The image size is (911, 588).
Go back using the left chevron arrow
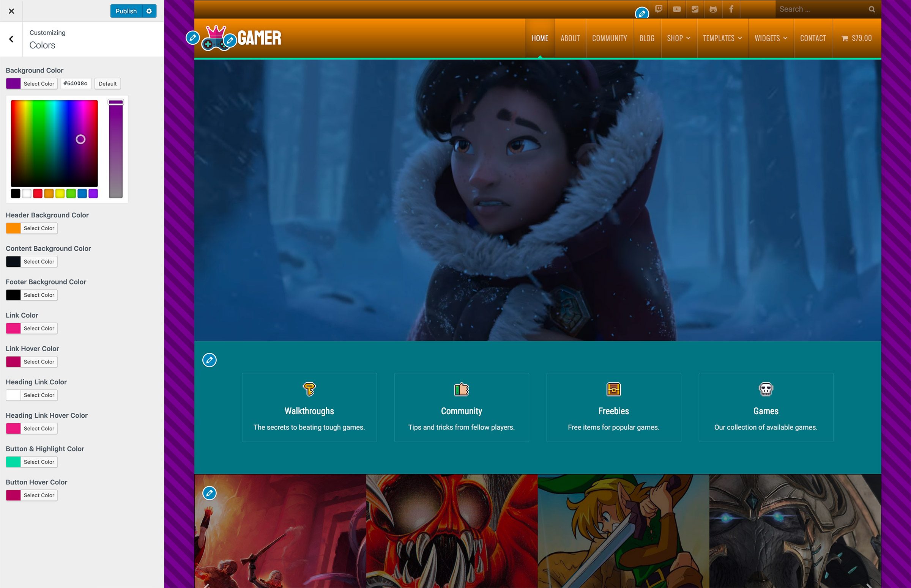[x=11, y=39]
